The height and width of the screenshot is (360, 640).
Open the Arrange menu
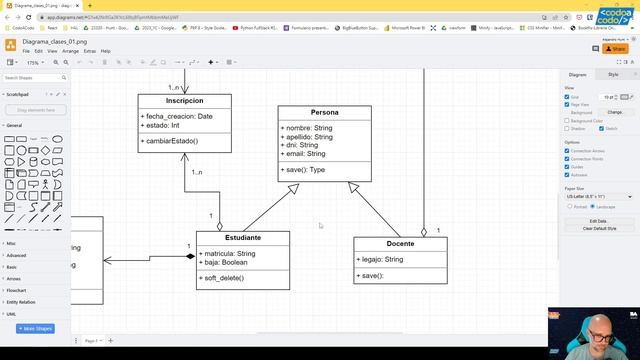[70, 51]
